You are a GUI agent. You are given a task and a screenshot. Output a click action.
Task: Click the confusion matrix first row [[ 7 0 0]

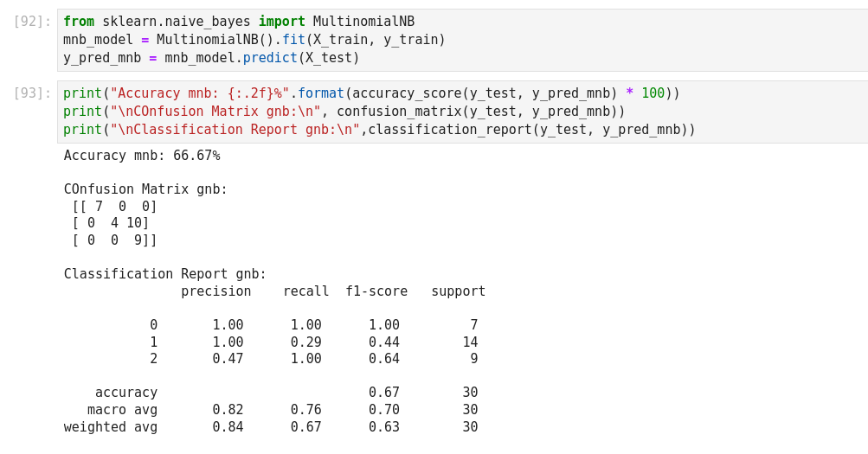[114, 207]
